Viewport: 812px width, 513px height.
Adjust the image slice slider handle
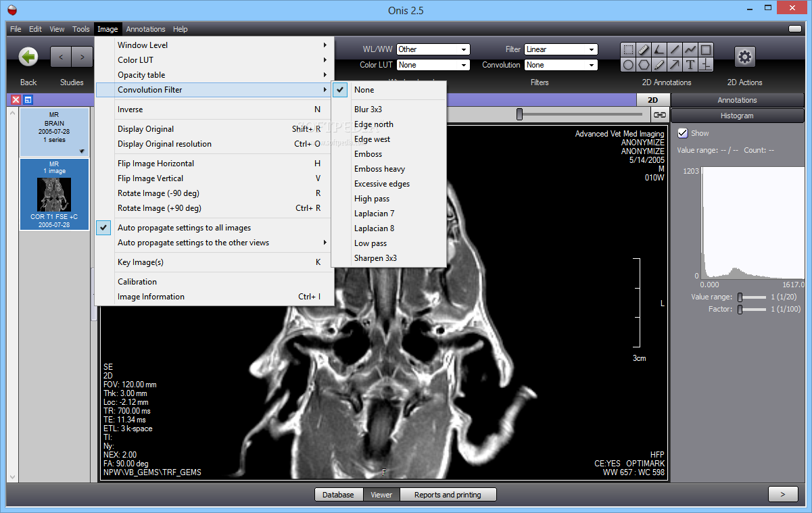pos(519,115)
